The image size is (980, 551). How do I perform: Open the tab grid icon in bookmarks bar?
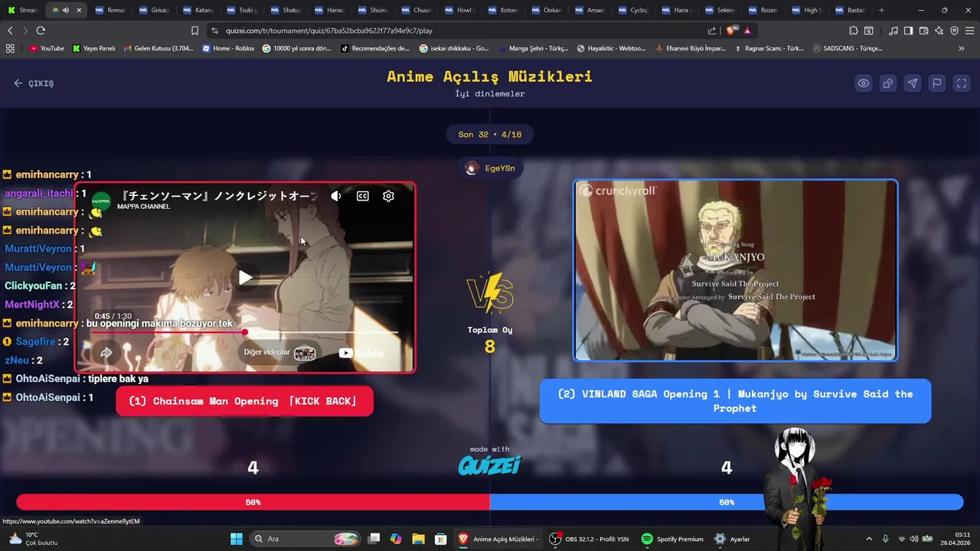point(10,48)
